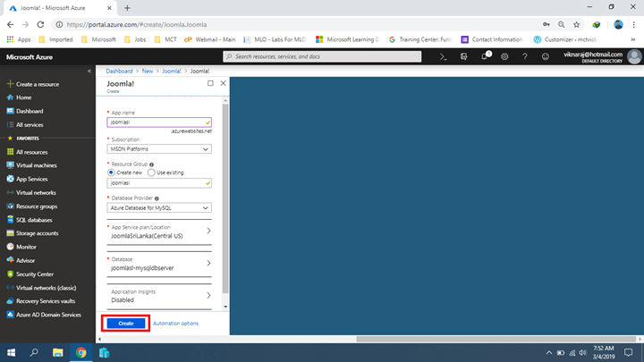
Task: Expand App Service plan/Location setting
Action: pyautogui.click(x=159, y=232)
